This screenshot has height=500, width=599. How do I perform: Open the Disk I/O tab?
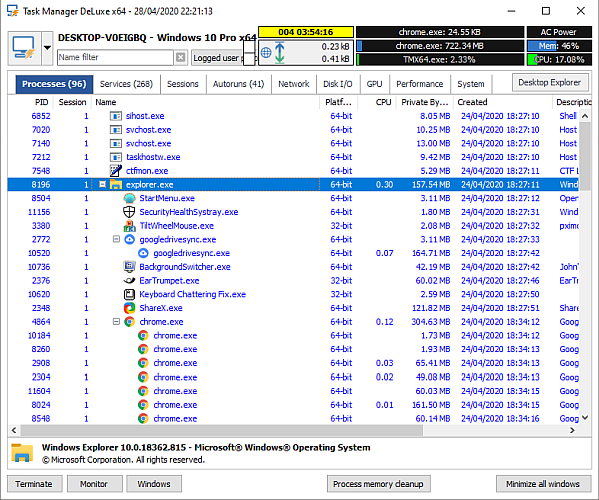(x=338, y=84)
